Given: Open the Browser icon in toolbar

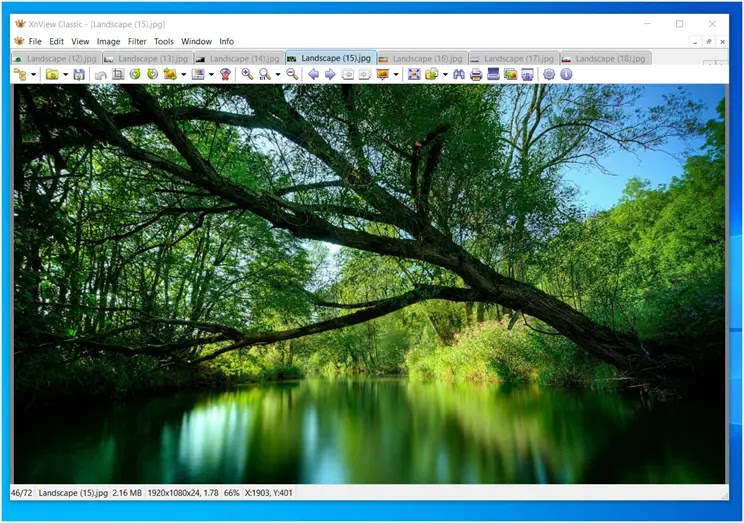Looking at the screenshot, I should 20,75.
